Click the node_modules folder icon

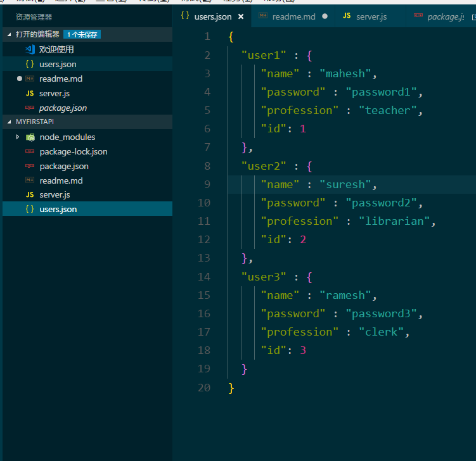point(30,137)
